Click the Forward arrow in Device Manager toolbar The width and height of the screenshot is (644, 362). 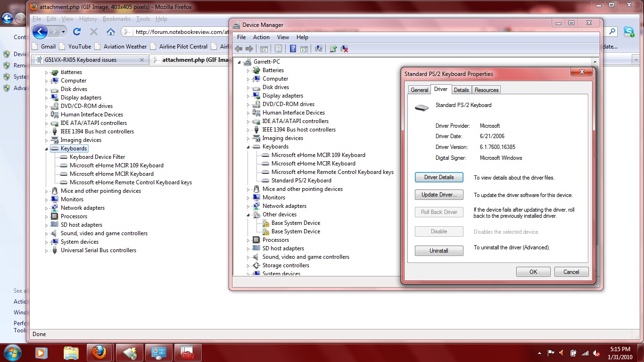click(x=249, y=49)
